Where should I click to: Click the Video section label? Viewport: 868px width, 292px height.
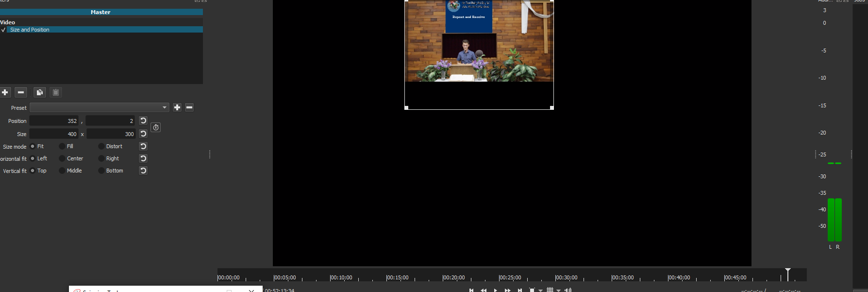tap(8, 22)
